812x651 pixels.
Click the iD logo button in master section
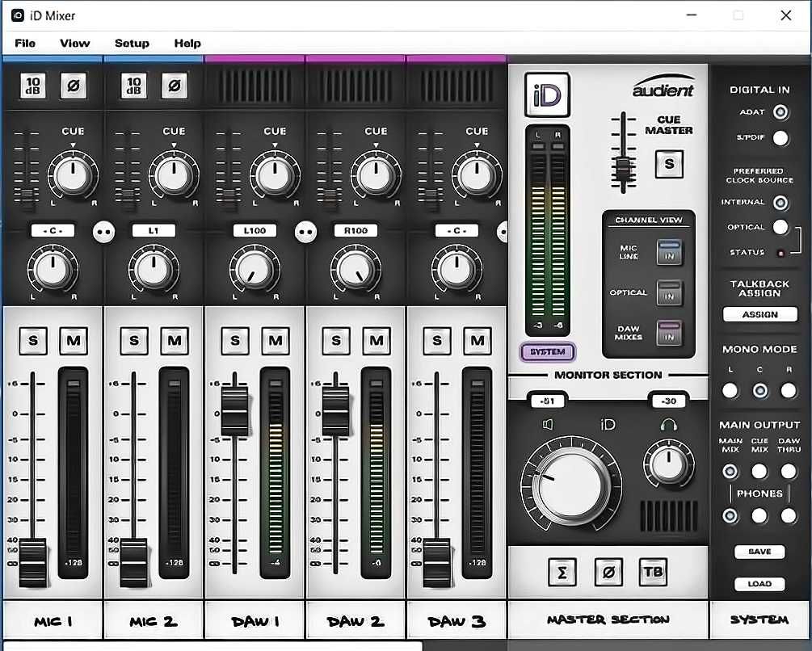pos(547,94)
